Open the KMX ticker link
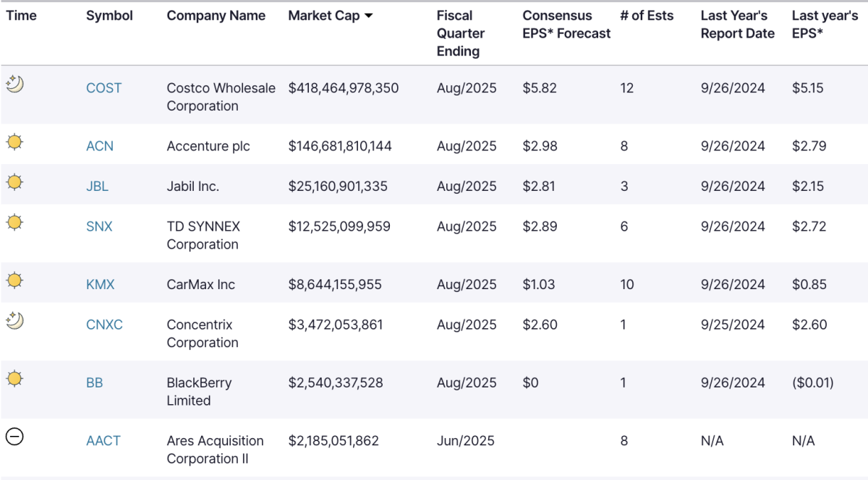The image size is (868, 480). [100, 284]
